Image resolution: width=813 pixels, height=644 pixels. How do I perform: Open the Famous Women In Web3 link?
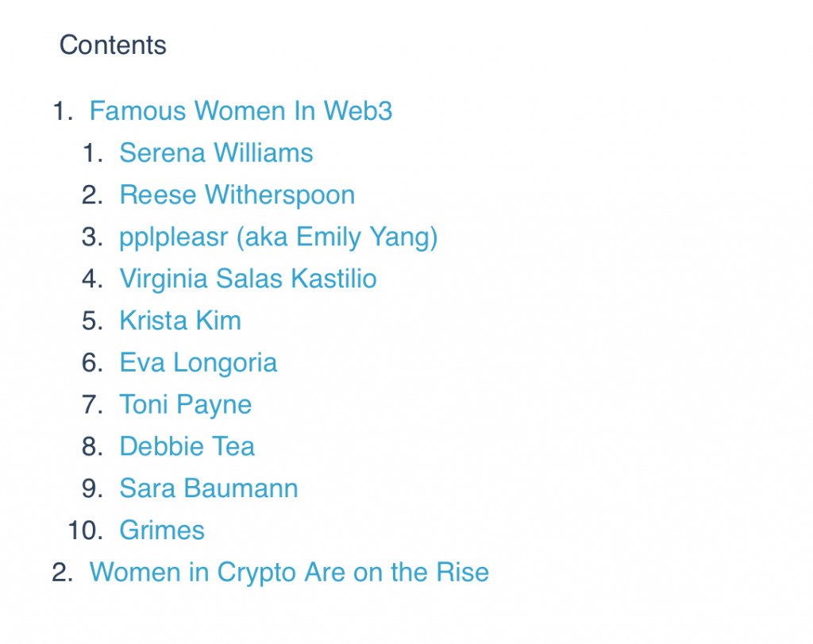pyautogui.click(x=241, y=111)
